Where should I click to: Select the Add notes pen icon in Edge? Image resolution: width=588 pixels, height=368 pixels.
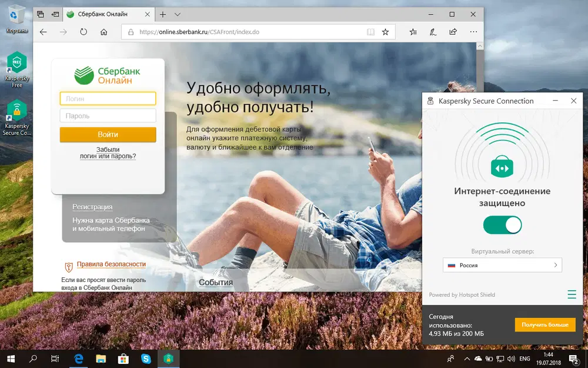click(x=433, y=32)
